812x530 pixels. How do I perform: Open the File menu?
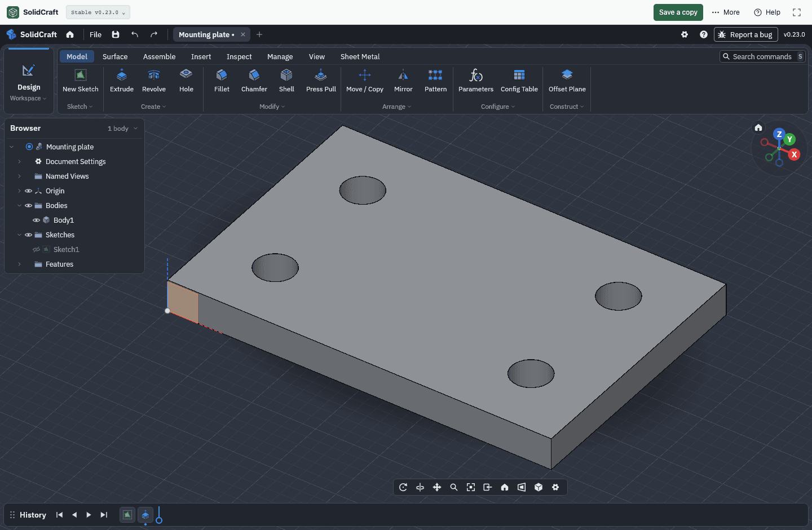(96, 34)
